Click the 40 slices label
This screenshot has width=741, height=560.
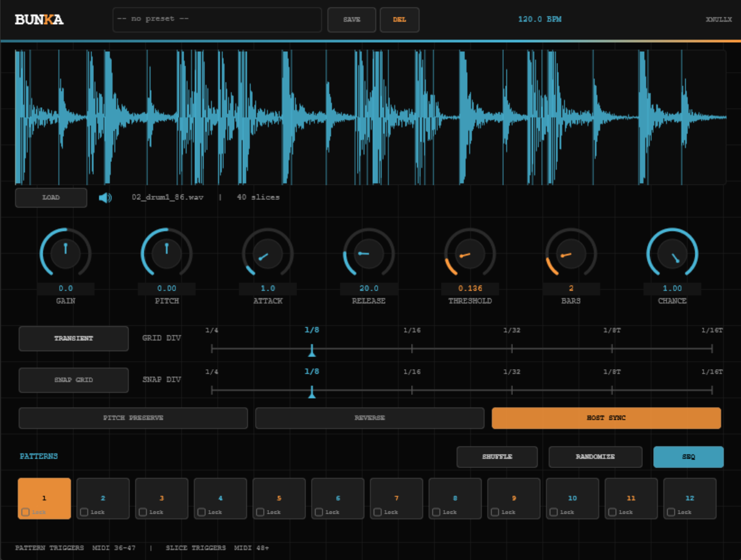(258, 198)
